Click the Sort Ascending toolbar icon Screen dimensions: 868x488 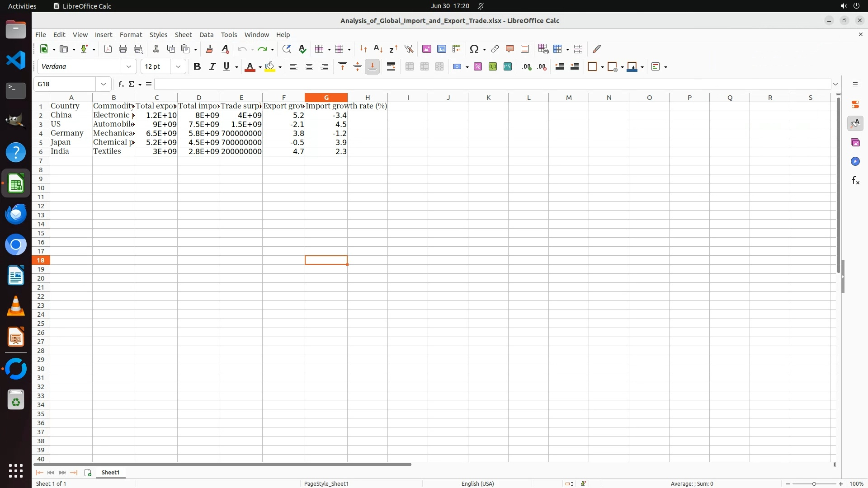coord(378,49)
